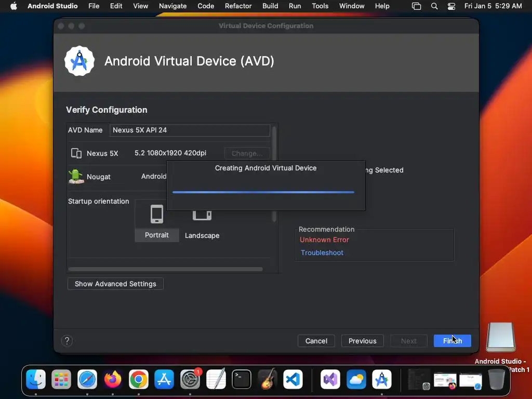This screenshot has height=399, width=532.
Task: Click the Unknown Error message text
Action: click(324, 240)
